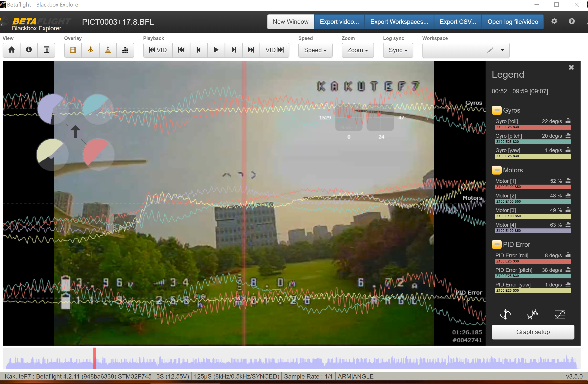
Task: Open analyser for Gyro [pitch]
Action: pos(568,135)
